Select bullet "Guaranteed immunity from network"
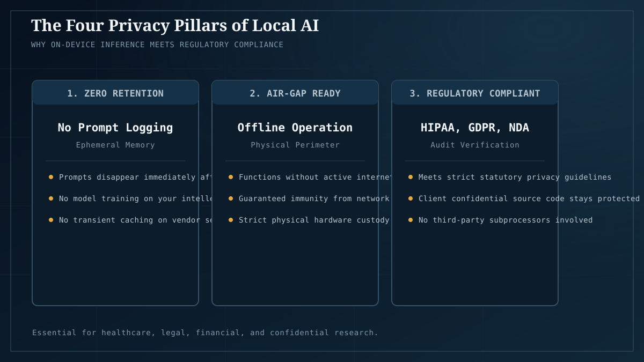This screenshot has width=644, height=362. pyautogui.click(x=309, y=198)
